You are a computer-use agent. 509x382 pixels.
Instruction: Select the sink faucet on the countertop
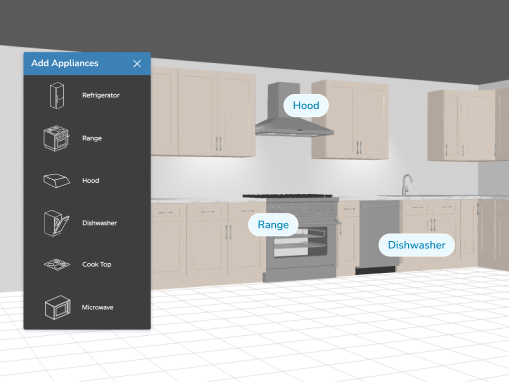click(x=407, y=185)
